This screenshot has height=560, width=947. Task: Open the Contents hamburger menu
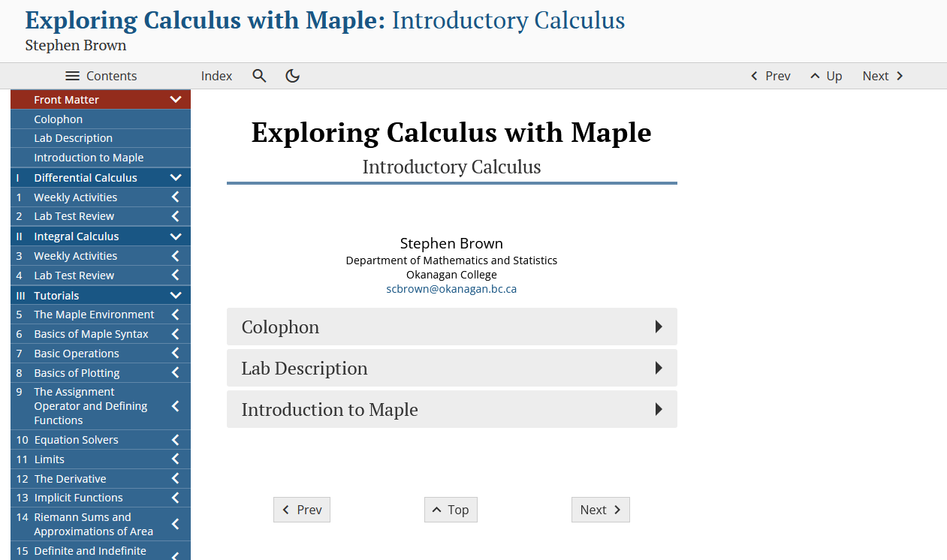[101, 76]
